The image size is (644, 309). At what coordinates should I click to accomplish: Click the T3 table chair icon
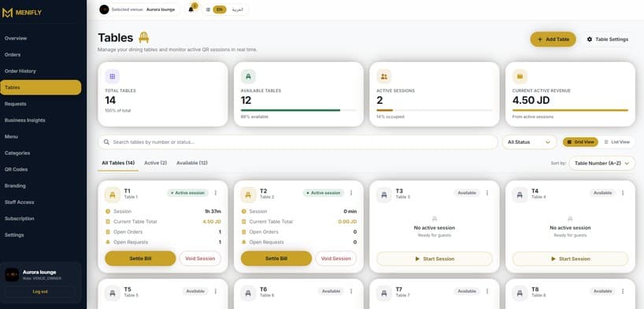384,195
